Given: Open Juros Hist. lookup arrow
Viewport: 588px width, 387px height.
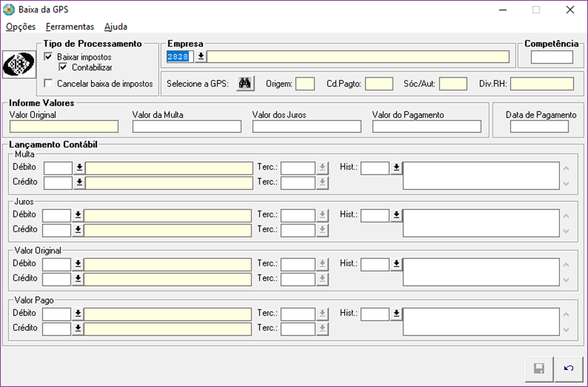Looking at the screenshot, I should (396, 215).
